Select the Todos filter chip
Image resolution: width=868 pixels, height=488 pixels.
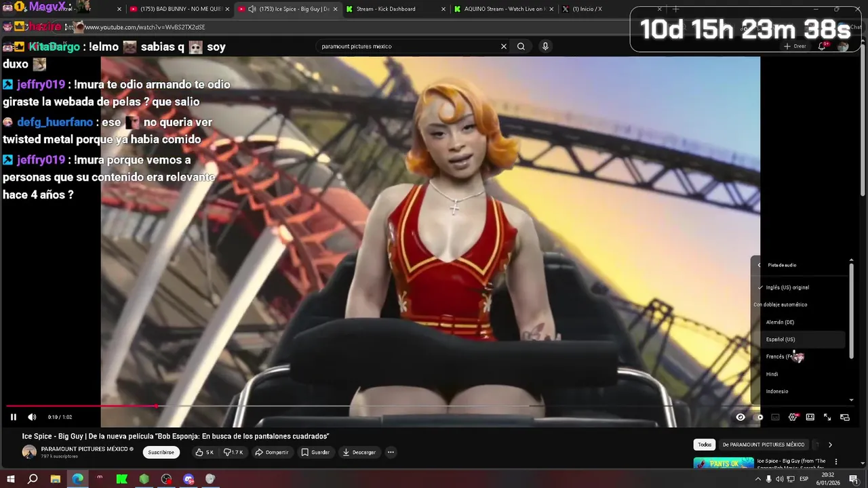(x=705, y=445)
